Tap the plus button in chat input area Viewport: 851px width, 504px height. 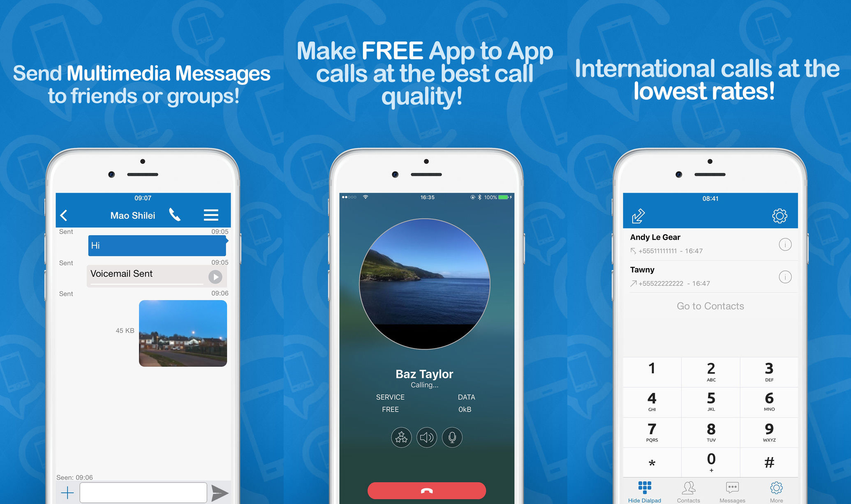tap(67, 493)
